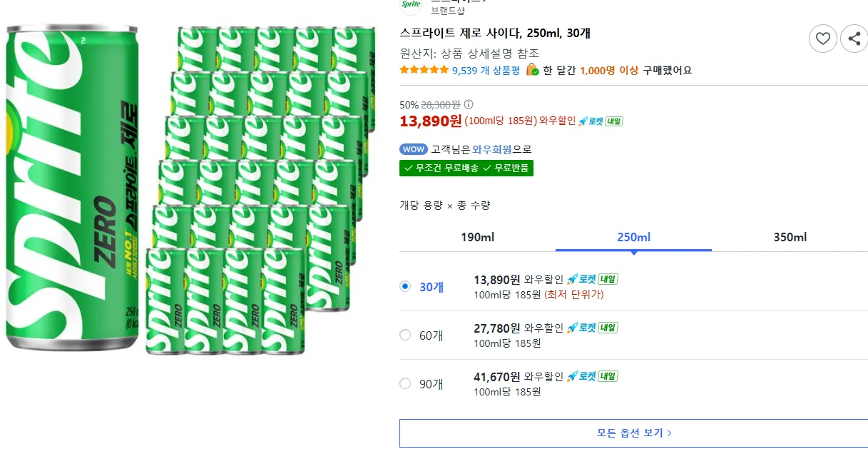Click the WOW membership badge

coord(413,149)
